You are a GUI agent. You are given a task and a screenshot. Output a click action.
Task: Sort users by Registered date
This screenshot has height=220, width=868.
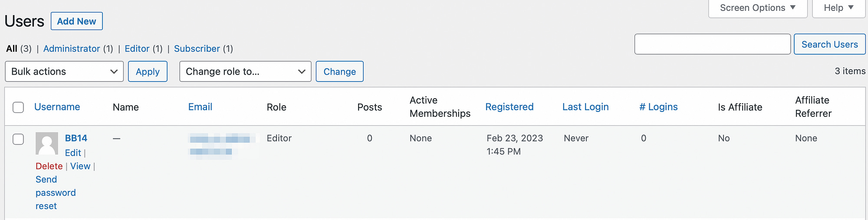(x=509, y=107)
